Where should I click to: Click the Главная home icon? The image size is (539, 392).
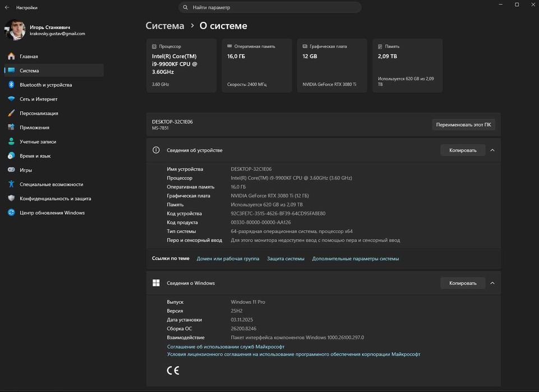pyautogui.click(x=11, y=56)
